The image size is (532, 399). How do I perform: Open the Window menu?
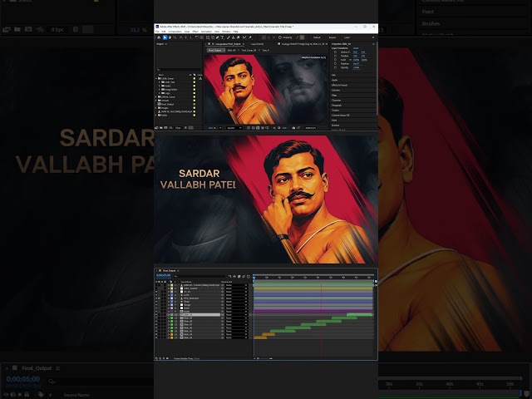pos(226,32)
